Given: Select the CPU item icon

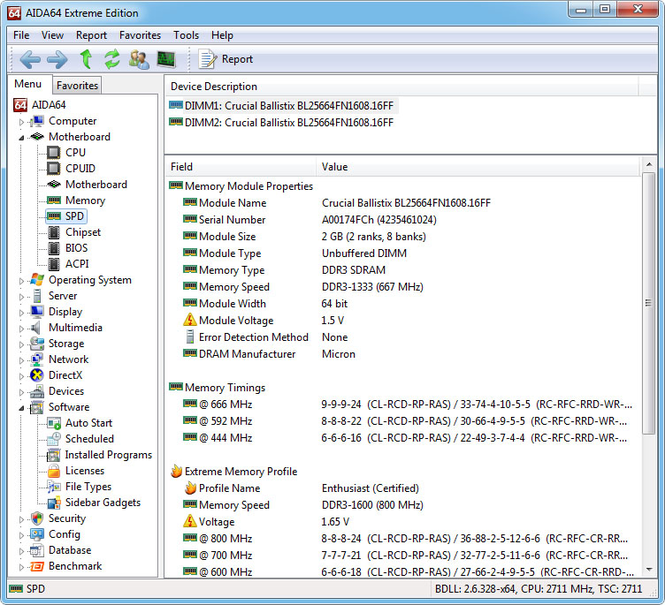Looking at the screenshot, I should pyautogui.click(x=53, y=152).
